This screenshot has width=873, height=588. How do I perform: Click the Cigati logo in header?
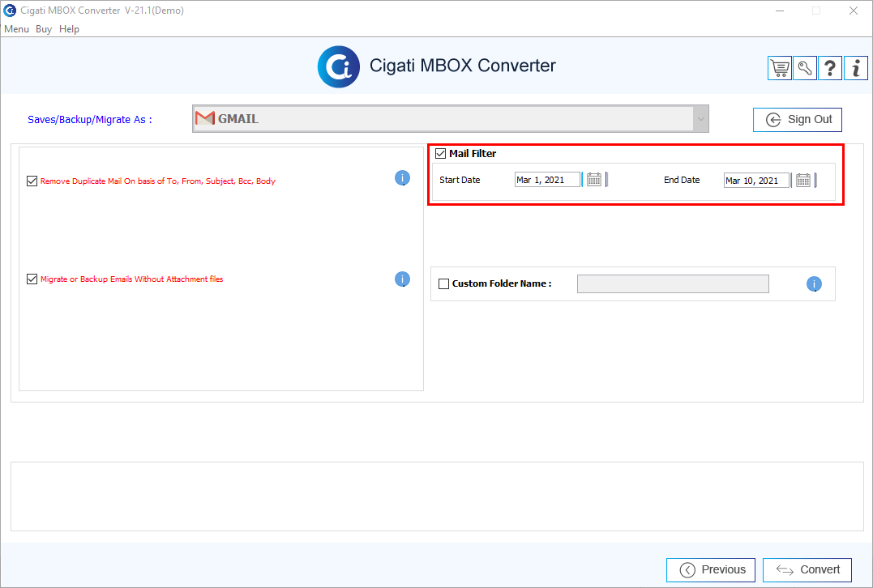[x=339, y=66]
